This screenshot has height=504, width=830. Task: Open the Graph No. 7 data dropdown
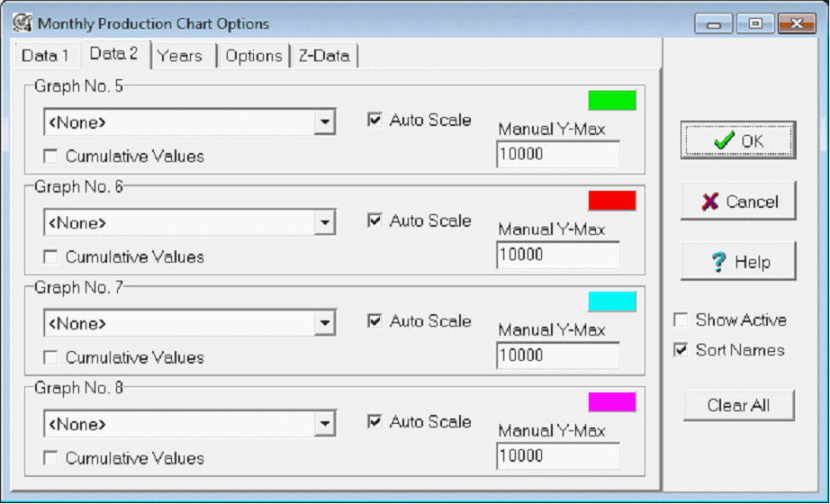click(x=324, y=324)
